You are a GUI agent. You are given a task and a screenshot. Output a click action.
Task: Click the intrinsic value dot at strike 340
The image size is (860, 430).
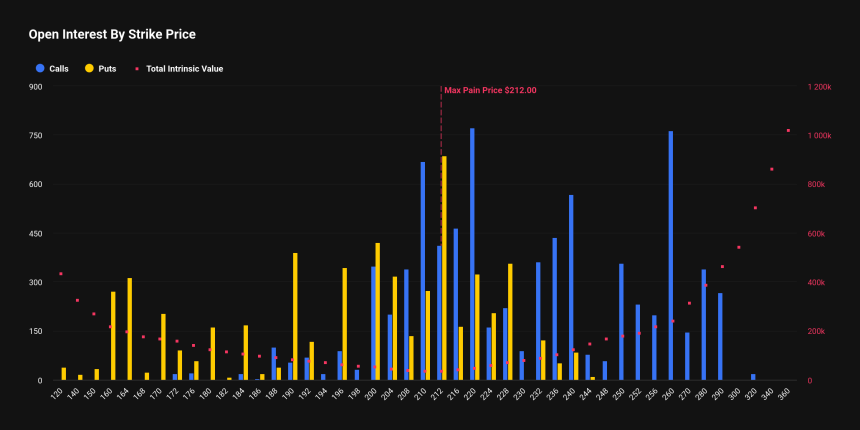[771, 169]
